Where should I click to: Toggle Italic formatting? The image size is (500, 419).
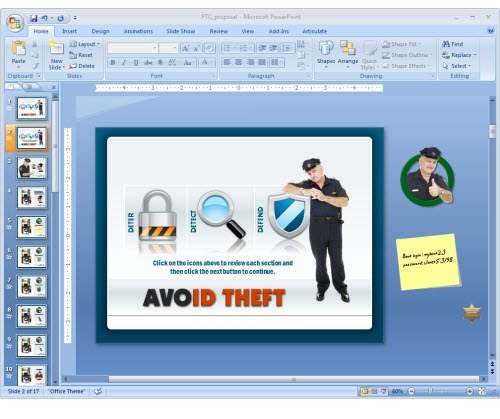pyautogui.click(x=124, y=62)
